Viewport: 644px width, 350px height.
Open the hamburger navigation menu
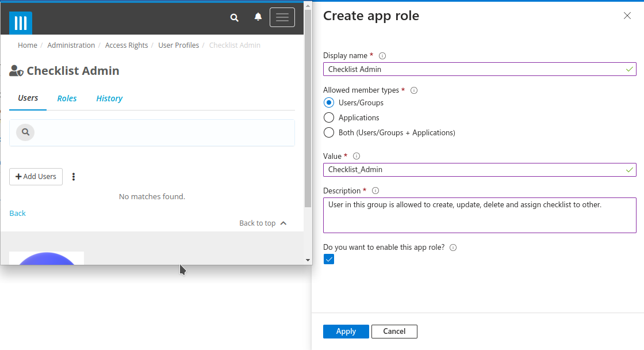point(282,17)
